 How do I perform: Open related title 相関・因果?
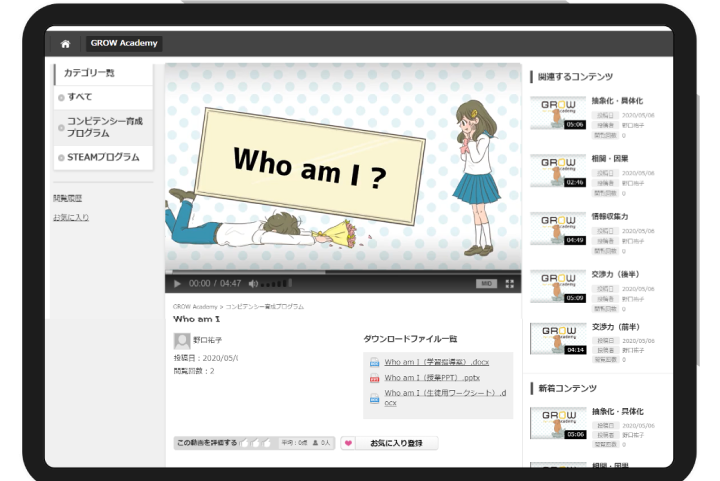(610, 158)
